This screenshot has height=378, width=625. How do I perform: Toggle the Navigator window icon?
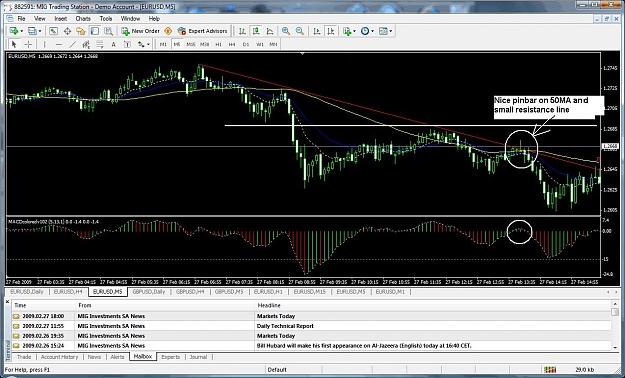point(81,31)
